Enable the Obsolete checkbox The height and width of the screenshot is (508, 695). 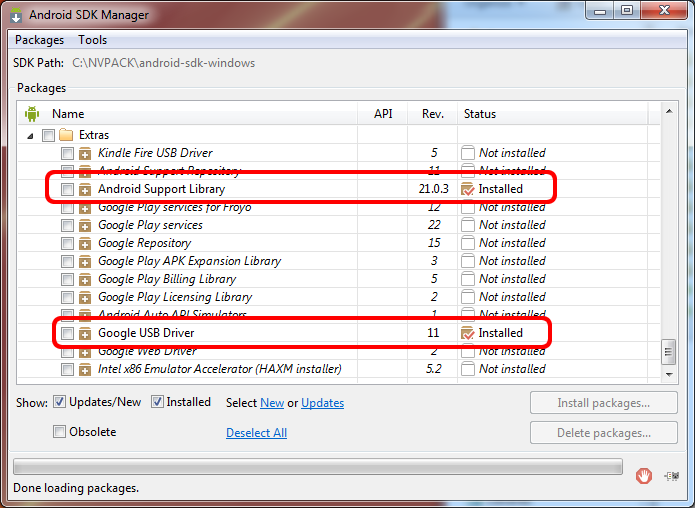tap(59, 432)
